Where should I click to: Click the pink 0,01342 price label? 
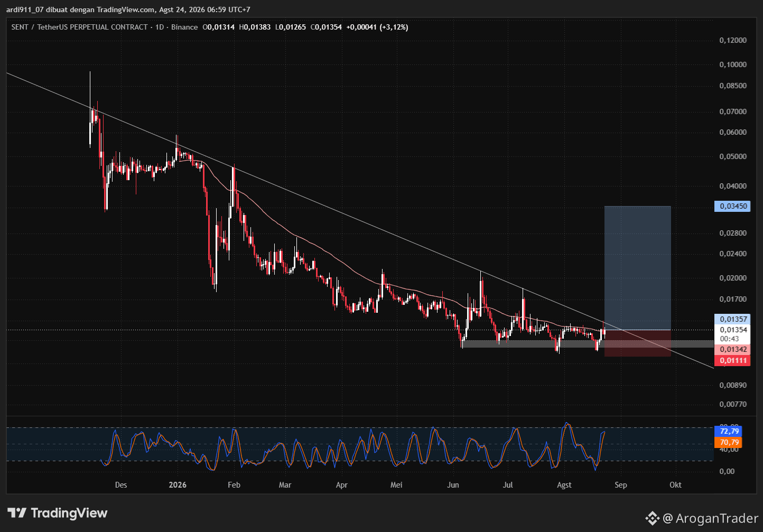pyautogui.click(x=731, y=349)
